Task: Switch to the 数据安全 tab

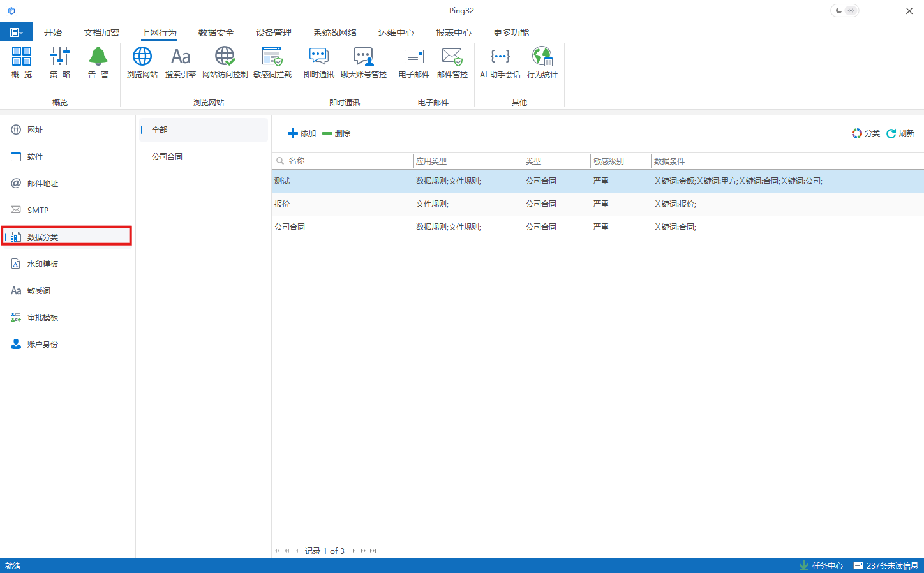Action: (216, 33)
